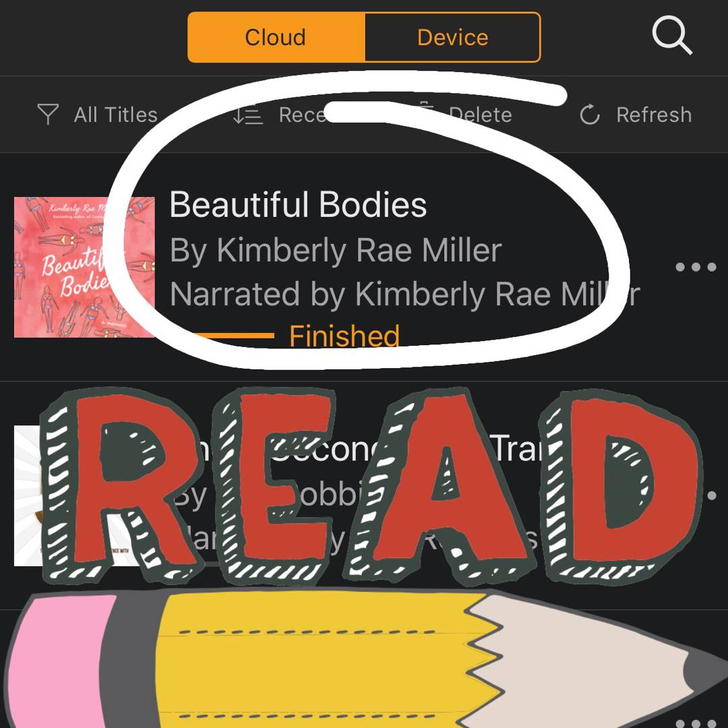Switch to the Device tab
This screenshot has height=728, width=728.
pyautogui.click(x=453, y=37)
